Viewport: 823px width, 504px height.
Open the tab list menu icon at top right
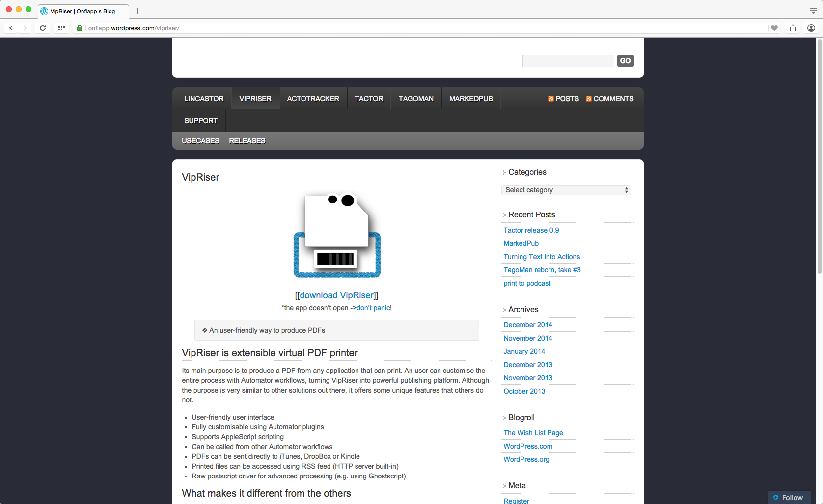coord(813,11)
